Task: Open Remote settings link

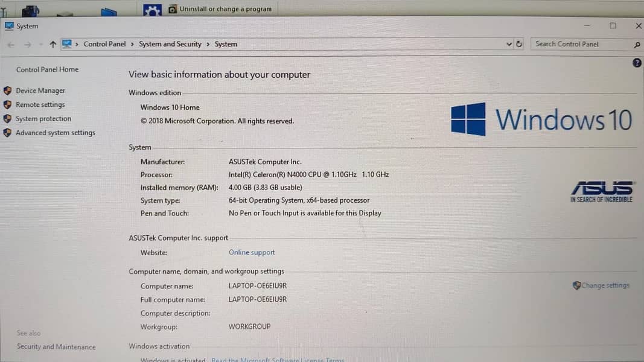Action: coord(40,104)
